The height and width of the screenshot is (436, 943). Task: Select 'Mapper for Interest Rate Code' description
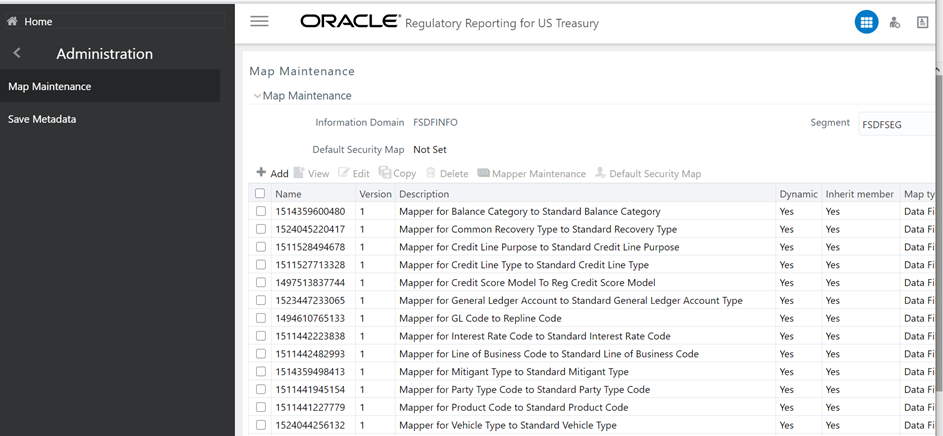[535, 336]
